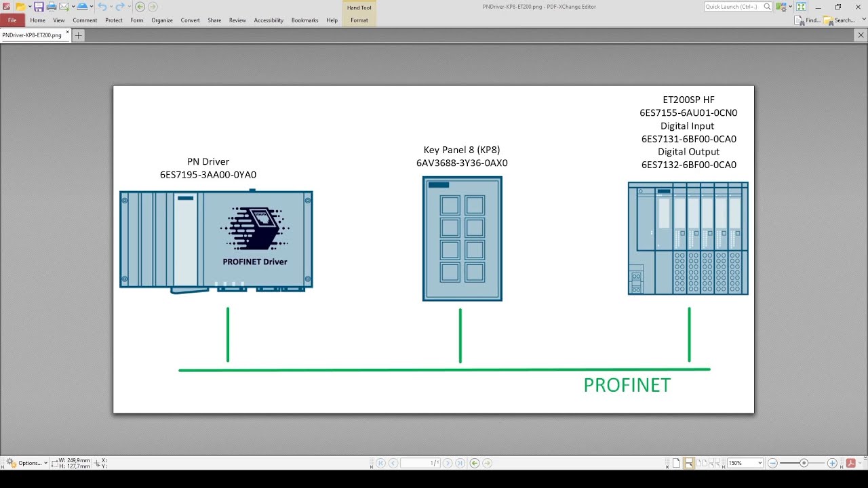Go to previous view with green back arrow

[x=140, y=7]
